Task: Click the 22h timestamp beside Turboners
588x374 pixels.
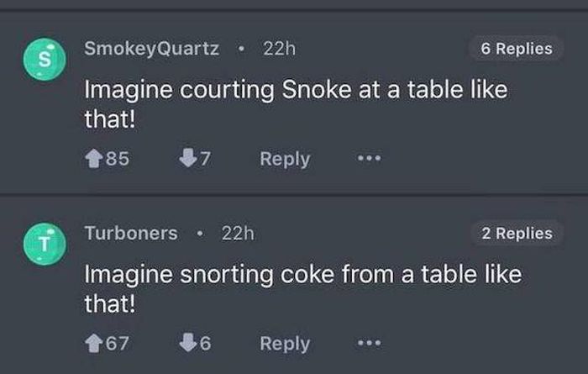Action: tap(237, 233)
